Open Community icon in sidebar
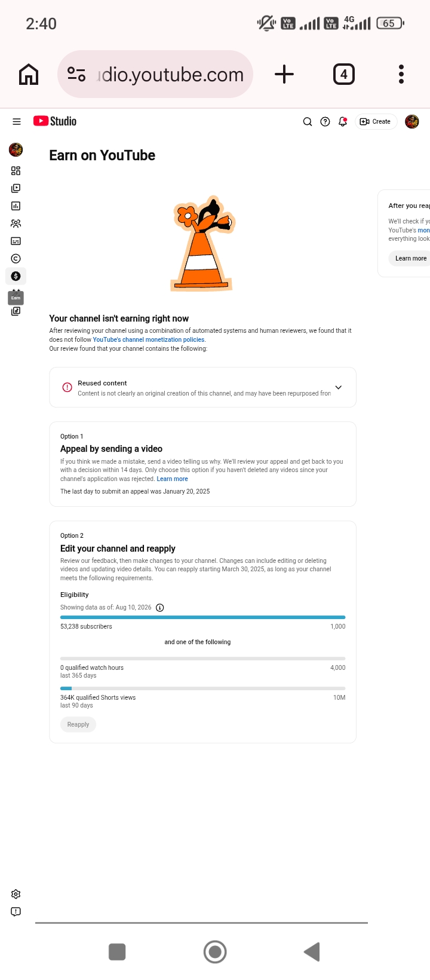430x980 pixels. (x=16, y=223)
